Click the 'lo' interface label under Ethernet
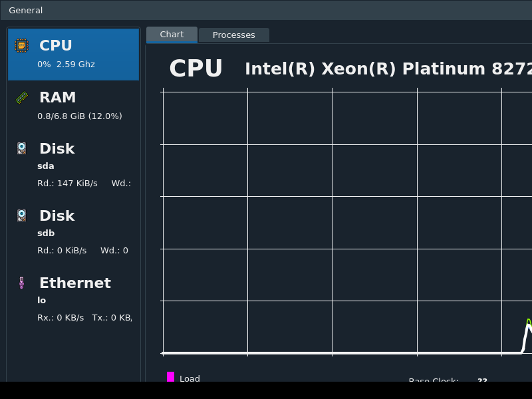Image resolution: width=532 pixels, height=399 pixels. (x=41, y=301)
